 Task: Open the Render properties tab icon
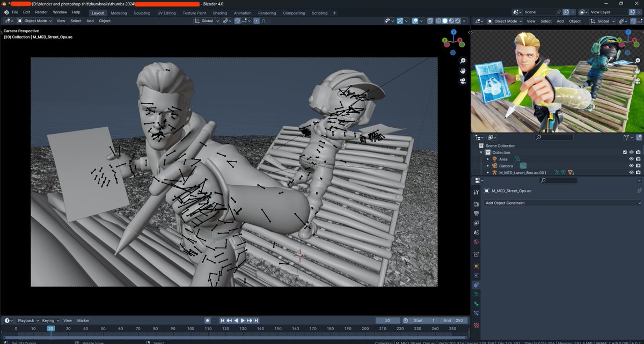(476, 204)
